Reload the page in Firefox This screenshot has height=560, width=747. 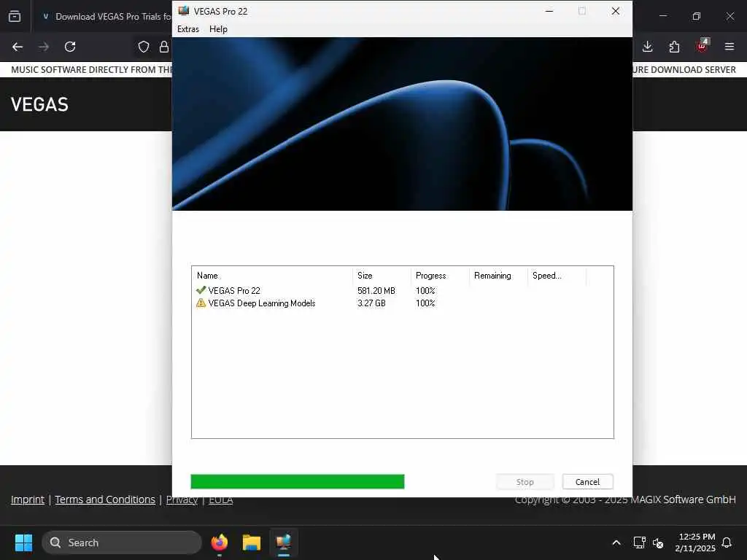click(x=70, y=47)
